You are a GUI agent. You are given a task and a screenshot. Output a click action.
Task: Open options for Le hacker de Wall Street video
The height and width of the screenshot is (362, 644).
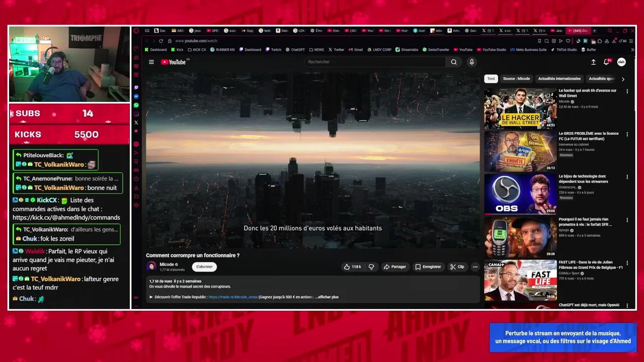click(x=627, y=92)
